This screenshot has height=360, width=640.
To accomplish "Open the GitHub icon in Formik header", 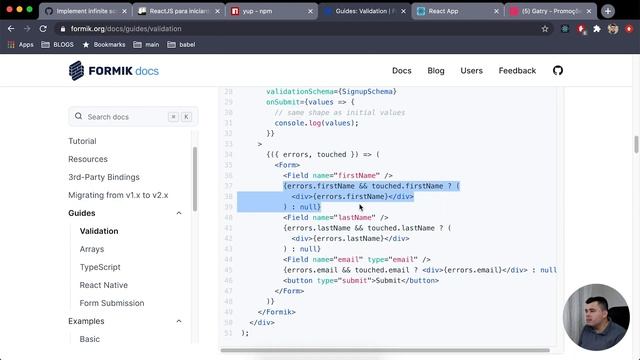I will pyautogui.click(x=558, y=71).
